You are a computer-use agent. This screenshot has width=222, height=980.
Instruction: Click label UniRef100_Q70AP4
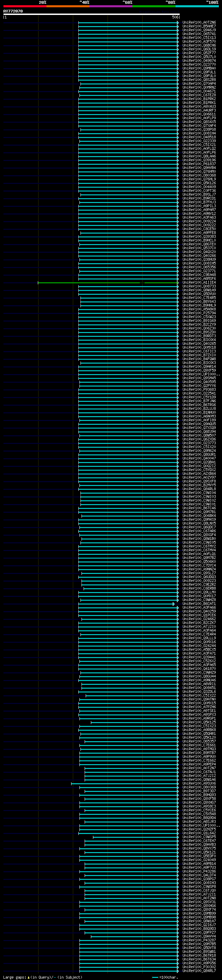(x=199, y=84)
